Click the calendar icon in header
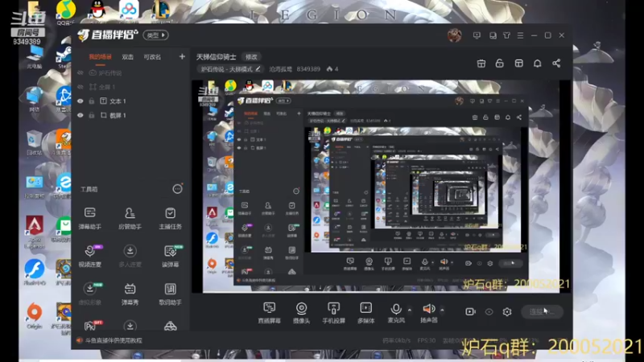Viewport: 644px width, 362px height. [481, 64]
